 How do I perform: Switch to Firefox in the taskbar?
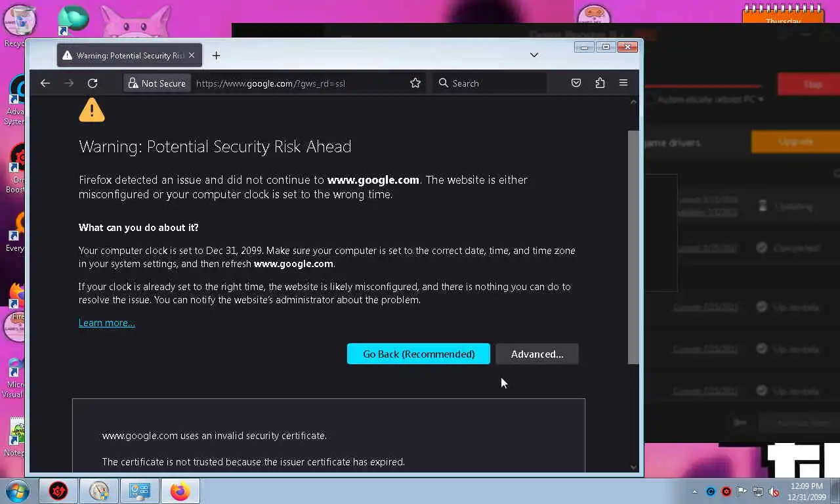pos(180,491)
